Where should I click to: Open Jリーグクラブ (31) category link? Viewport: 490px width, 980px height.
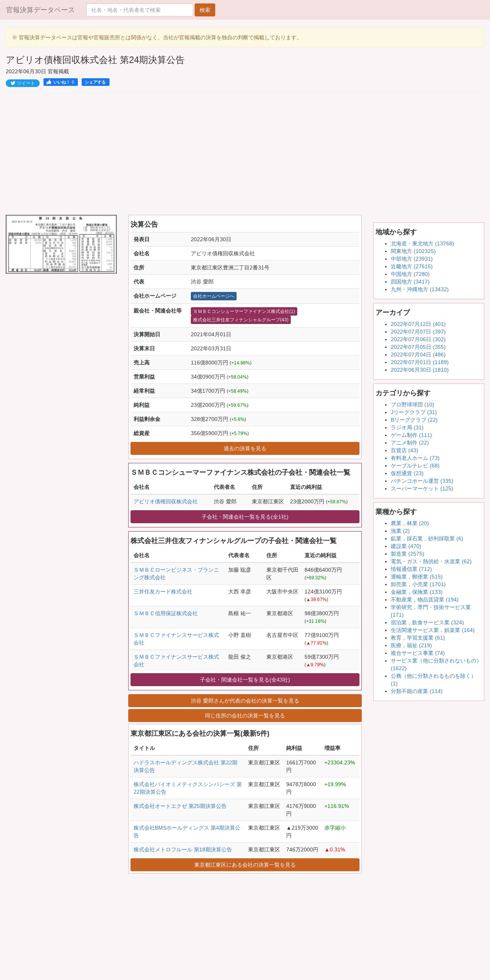tap(414, 412)
